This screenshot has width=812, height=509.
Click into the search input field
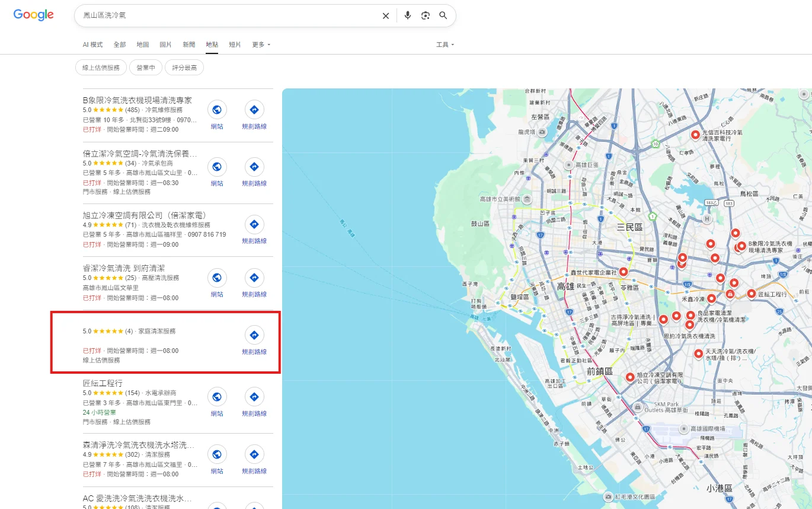(x=228, y=15)
